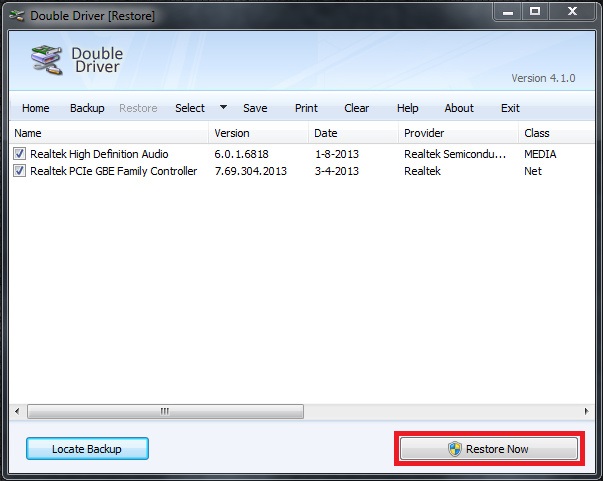Click Print in the toolbar
The height and width of the screenshot is (481, 603).
coord(306,108)
